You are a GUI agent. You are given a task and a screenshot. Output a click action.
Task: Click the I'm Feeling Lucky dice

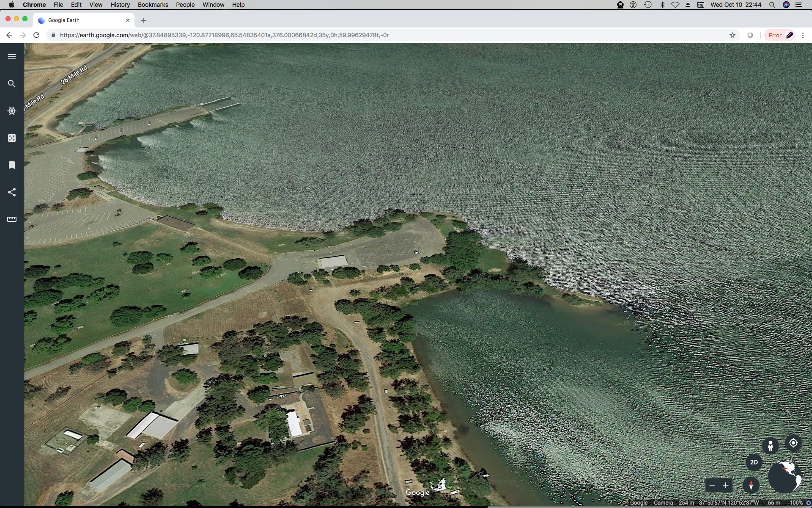point(12,138)
